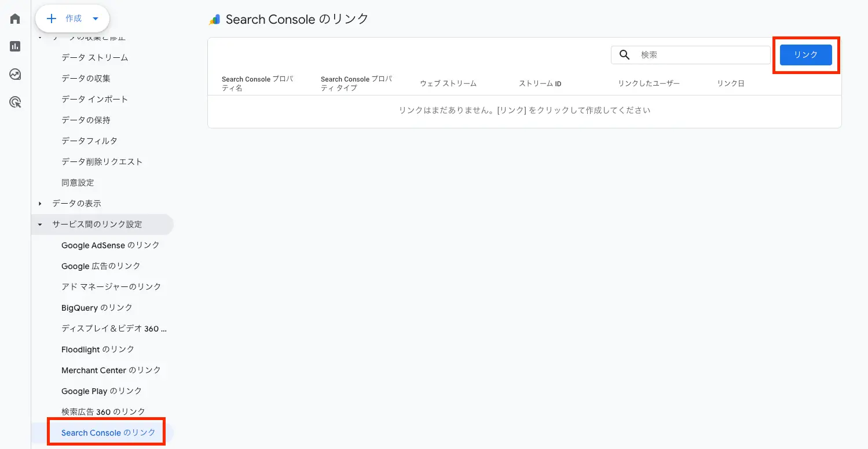Open 同意設定 in sidebar
The image size is (868, 449).
pos(78,183)
